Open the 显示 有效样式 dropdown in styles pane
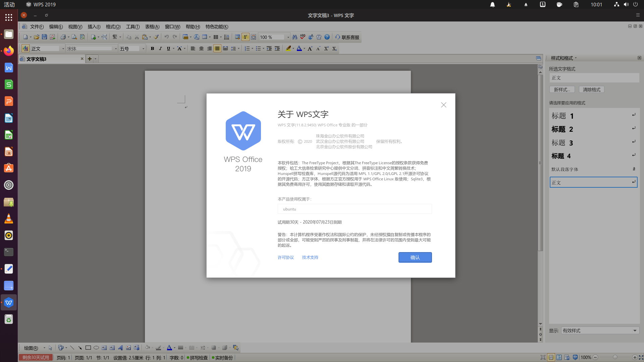 600,330
